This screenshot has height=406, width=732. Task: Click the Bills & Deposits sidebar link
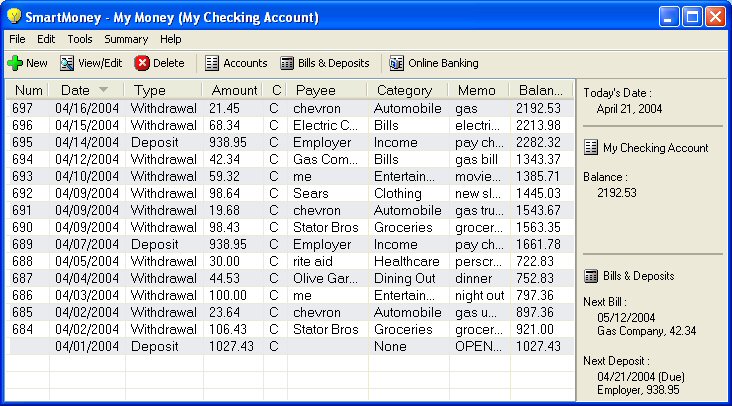point(639,276)
